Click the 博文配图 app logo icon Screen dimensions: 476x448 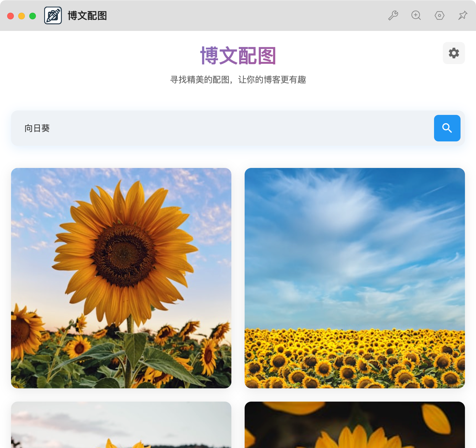point(53,15)
